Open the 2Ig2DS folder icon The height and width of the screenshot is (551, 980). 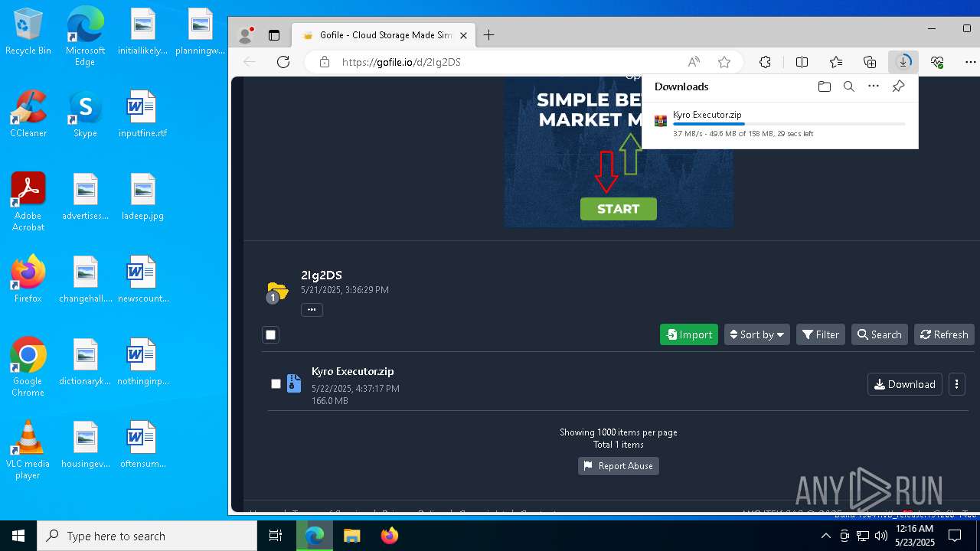277,291
